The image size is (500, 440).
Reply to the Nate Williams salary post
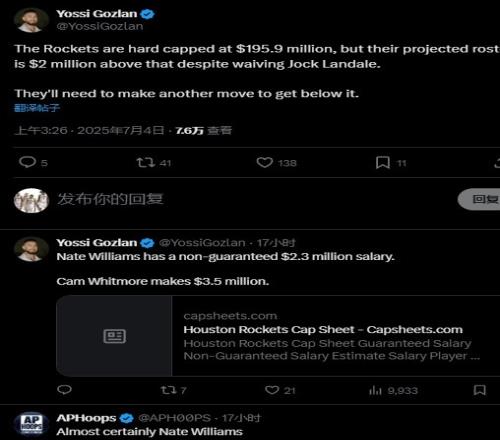click(64, 390)
